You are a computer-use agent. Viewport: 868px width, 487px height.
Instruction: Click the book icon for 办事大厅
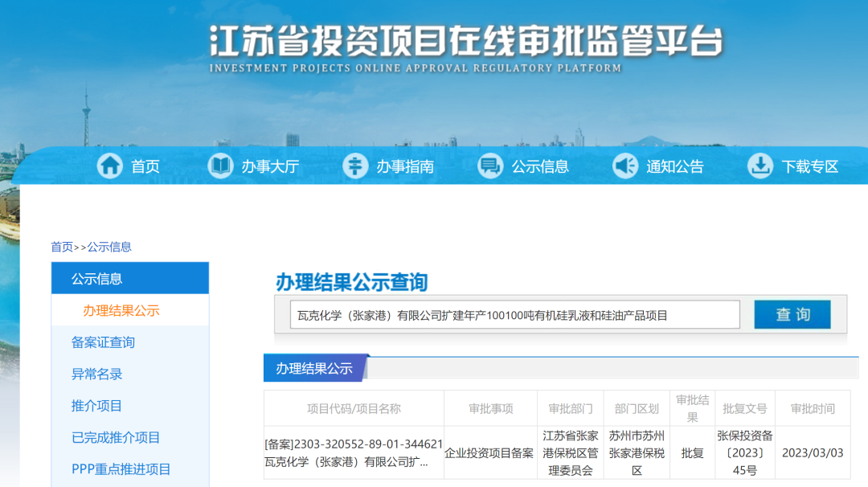click(220, 166)
